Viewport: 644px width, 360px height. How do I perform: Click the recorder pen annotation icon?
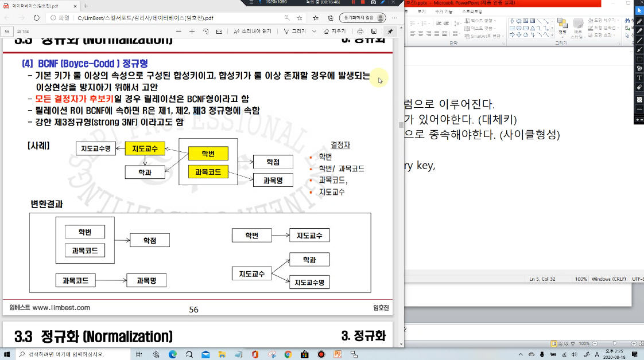[383, 2]
